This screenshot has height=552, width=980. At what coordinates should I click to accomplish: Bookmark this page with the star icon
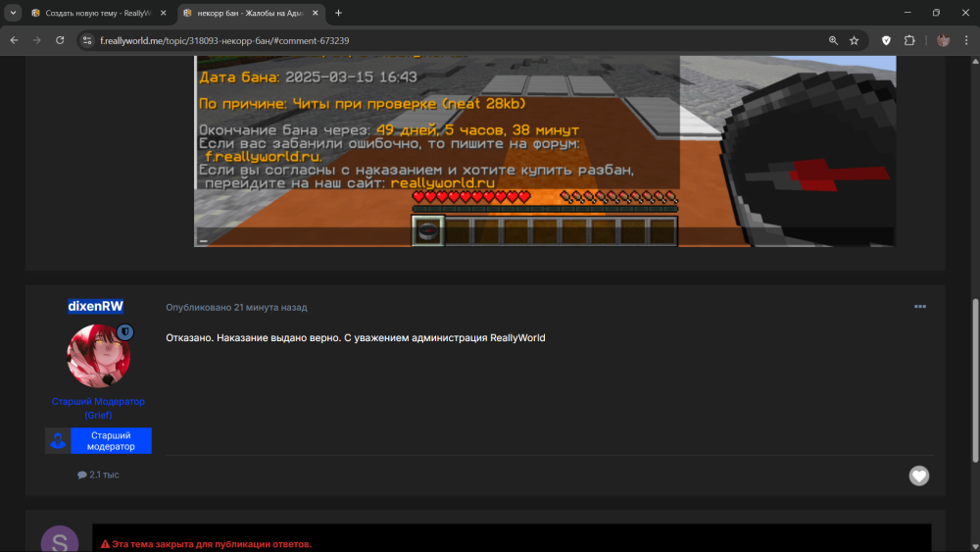(x=854, y=40)
